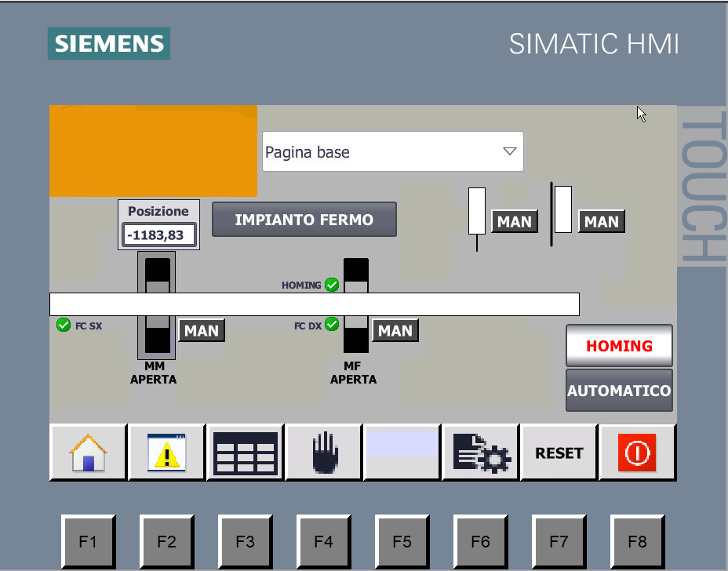
Task: Expand the page selector arrow
Action: tap(510, 151)
